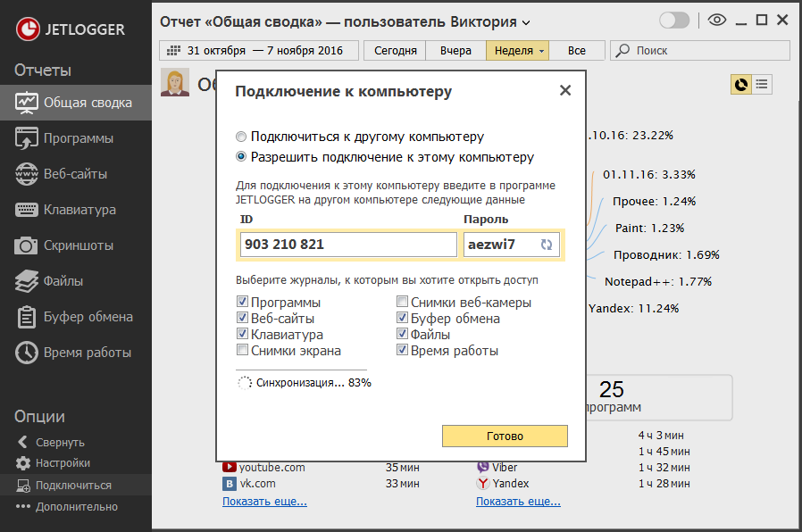Screen dimensions: 802x532
Task: Click the user avatar Виктория
Action: 175,82
